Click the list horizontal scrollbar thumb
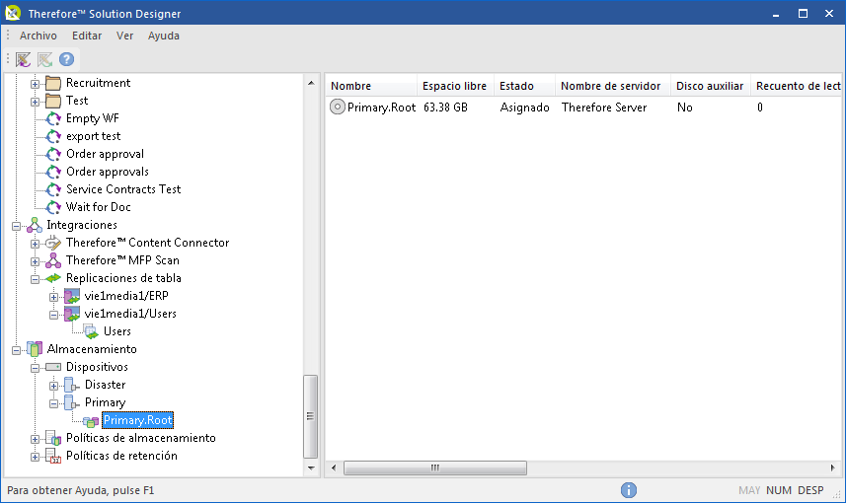Screen dimensions: 847x504 tap(434, 468)
